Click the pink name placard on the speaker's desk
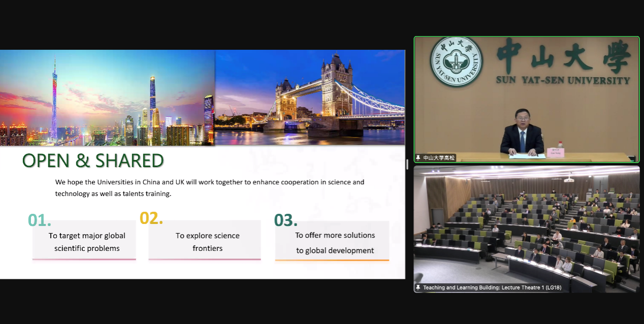The width and height of the screenshot is (644, 324). pos(555,152)
